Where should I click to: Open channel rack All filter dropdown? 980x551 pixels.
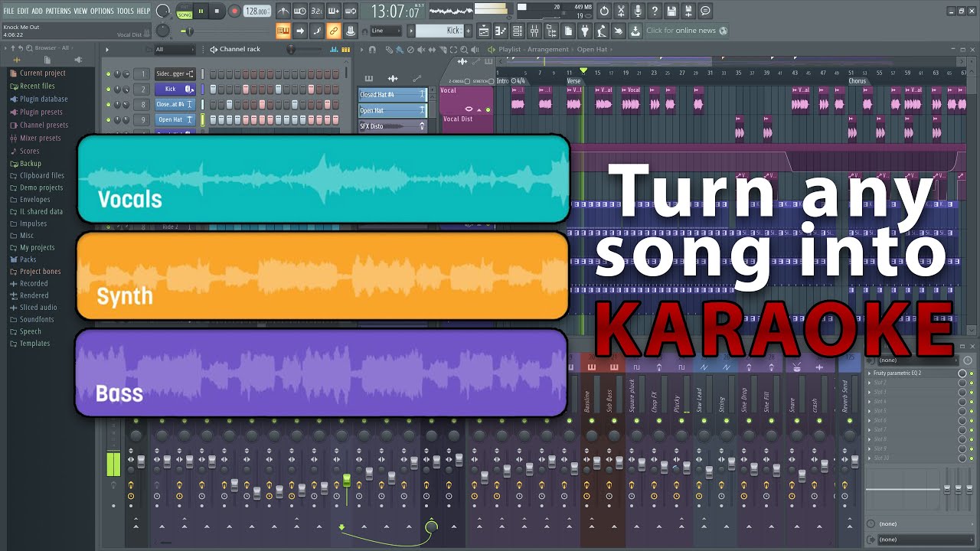(x=175, y=49)
